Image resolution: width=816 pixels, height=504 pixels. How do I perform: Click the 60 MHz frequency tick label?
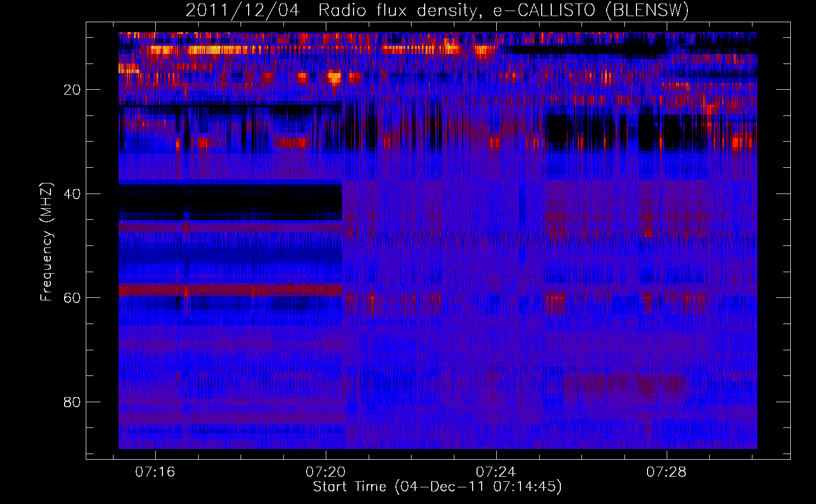73,298
